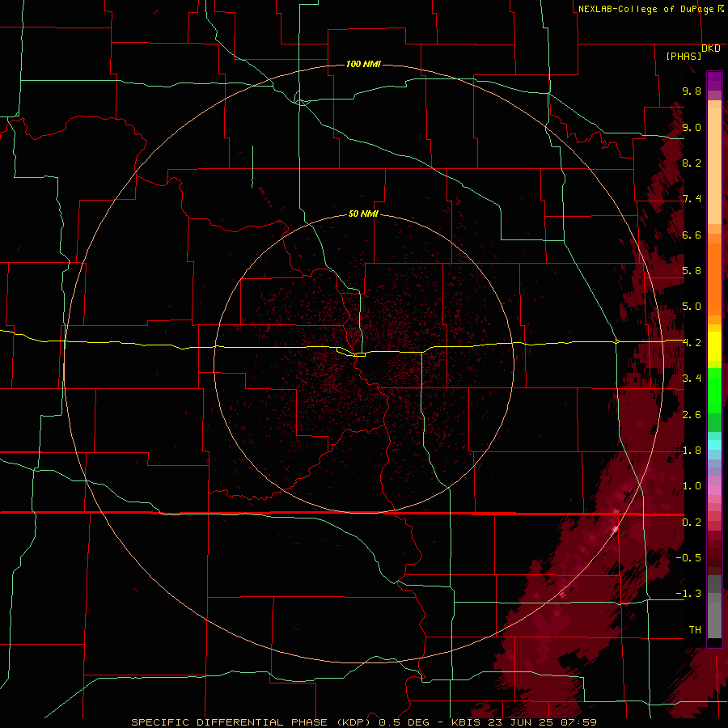Click the 0.2 scale value

[x=692, y=523]
